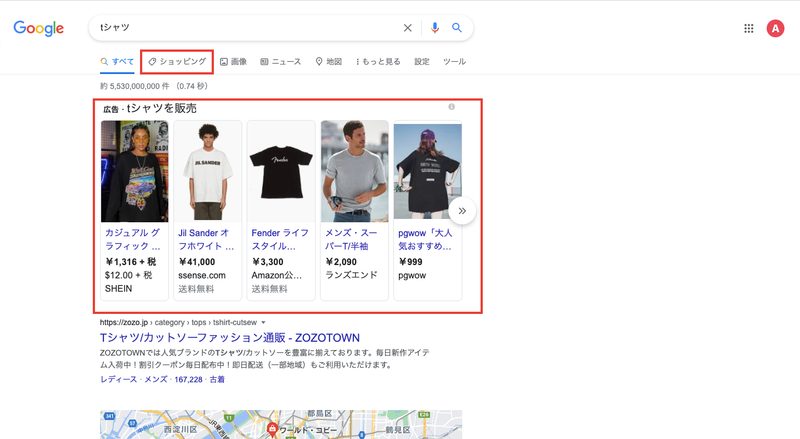The width and height of the screenshot is (800, 439).
Task: Switch to the ショッピング tab
Action: point(177,62)
